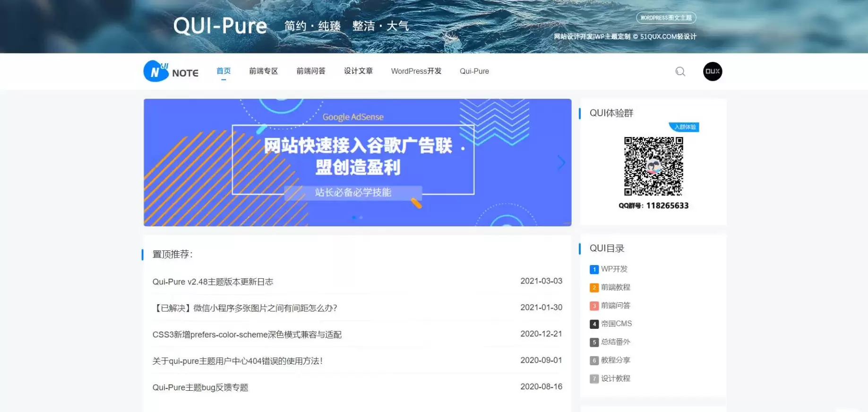Viewport: 868px width, 412px height.
Task: Open the 前端问答 menu item
Action: 310,71
